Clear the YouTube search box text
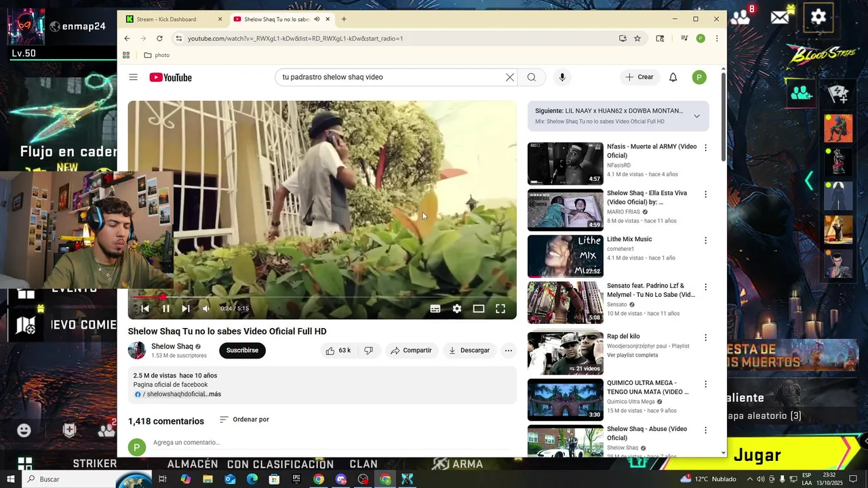This screenshot has width=868, height=488. (510, 77)
